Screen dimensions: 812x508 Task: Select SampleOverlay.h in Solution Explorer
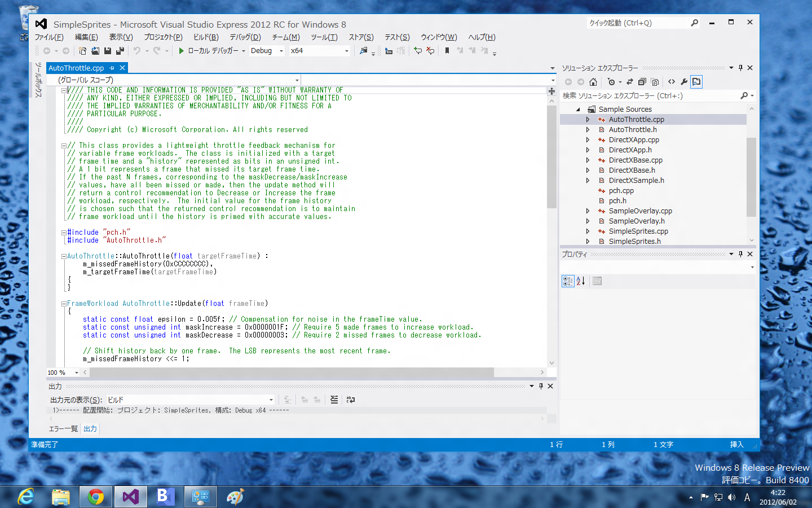[636, 221]
